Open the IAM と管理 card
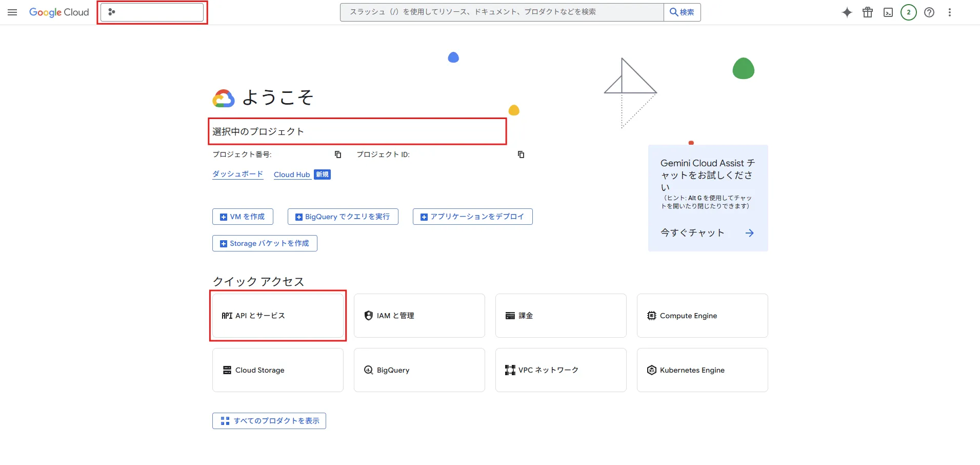Screen dimensions: 980x465 click(419, 316)
